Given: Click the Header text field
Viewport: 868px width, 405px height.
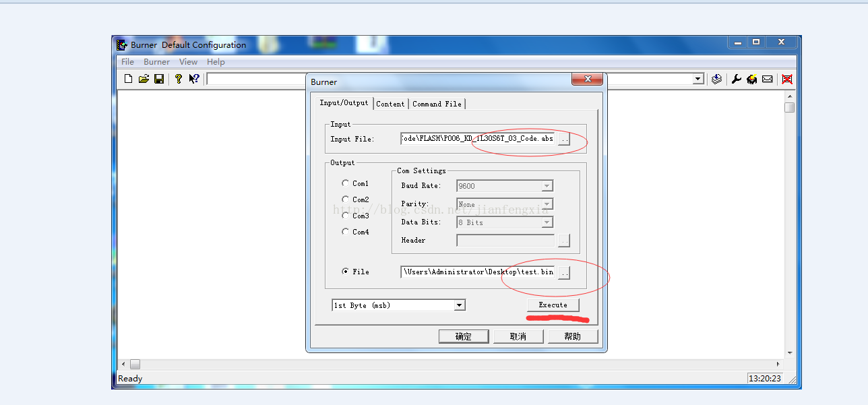Looking at the screenshot, I should click(x=505, y=241).
